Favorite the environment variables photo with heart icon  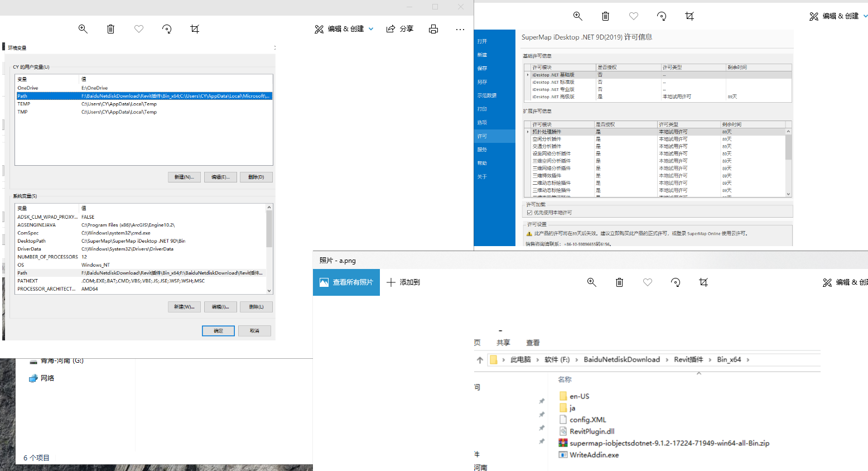[139, 29]
